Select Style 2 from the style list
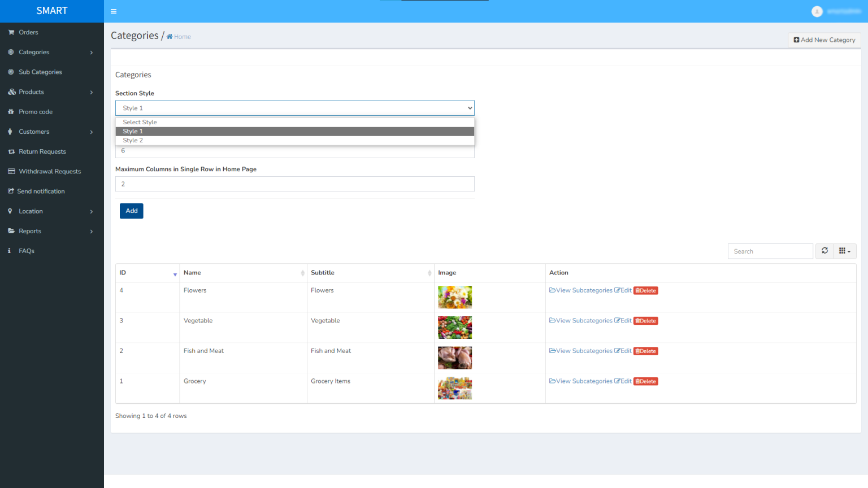Image resolution: width=868 pixels, height=488 pixels. [133, 140]
